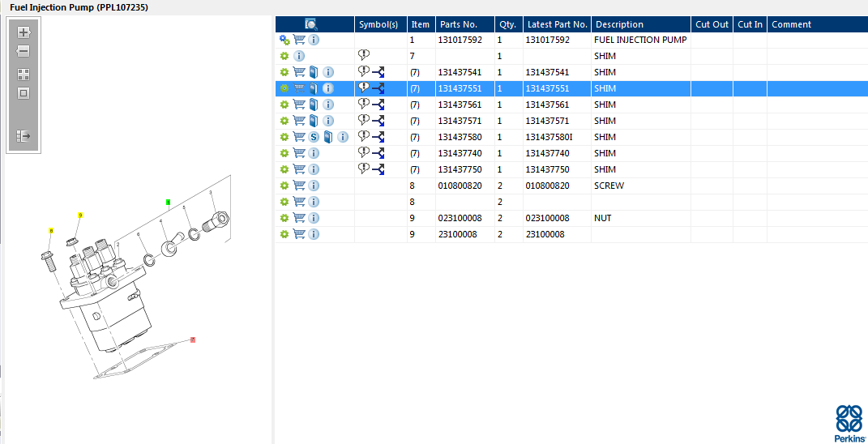Select yellow callout 9 on the diagram

pos(80,215)
